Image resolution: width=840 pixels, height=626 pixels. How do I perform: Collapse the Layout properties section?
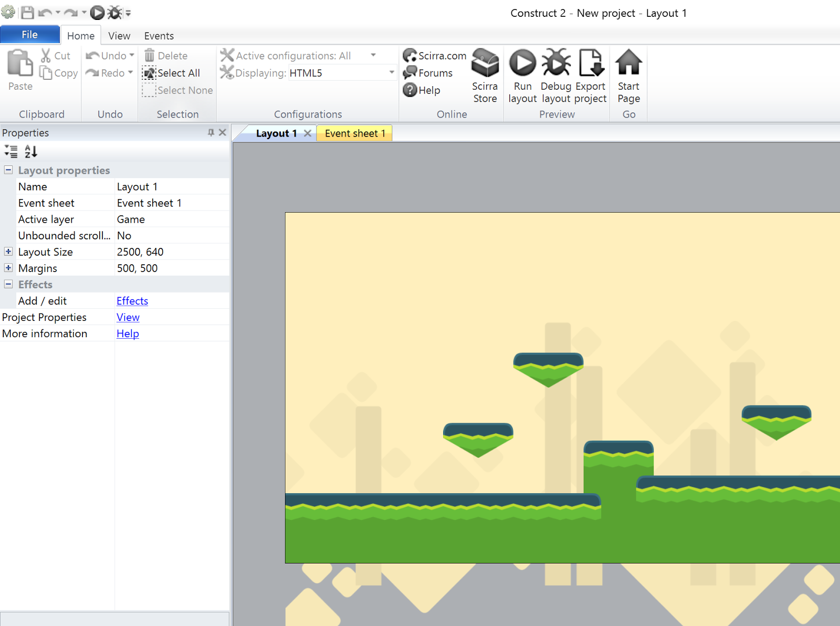click(8, 170)
